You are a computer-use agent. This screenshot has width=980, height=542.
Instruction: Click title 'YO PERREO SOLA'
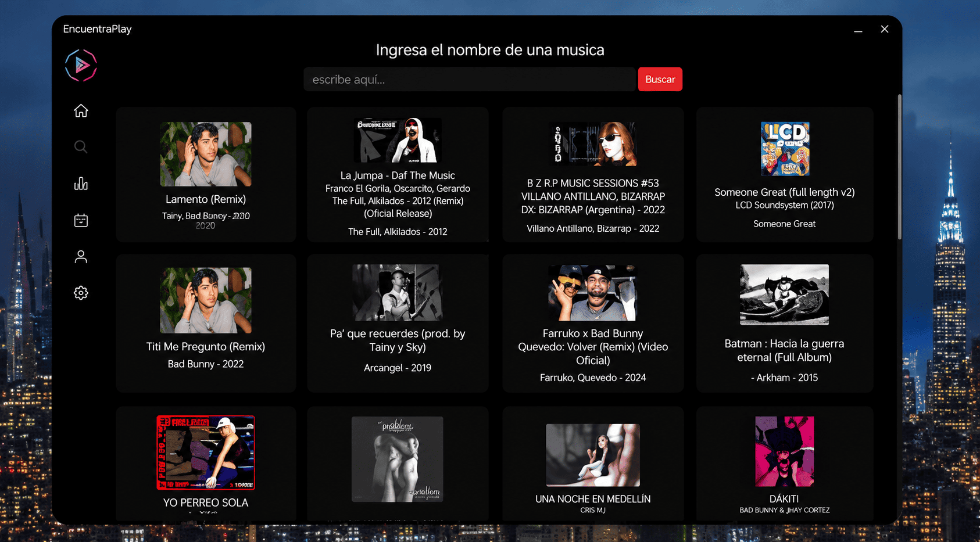206,503
